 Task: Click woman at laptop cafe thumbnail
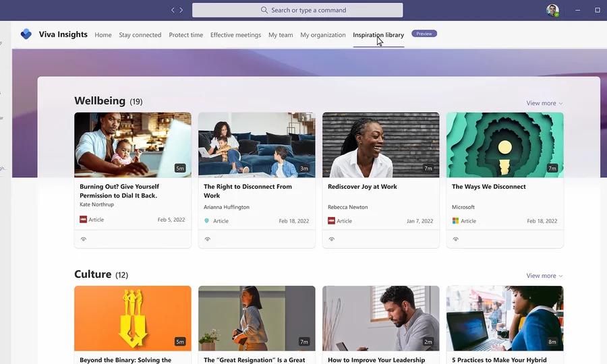coord(504,318)
